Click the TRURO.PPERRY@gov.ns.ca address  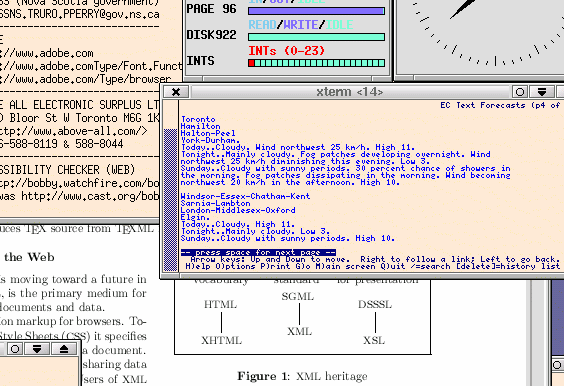point(79,15)
